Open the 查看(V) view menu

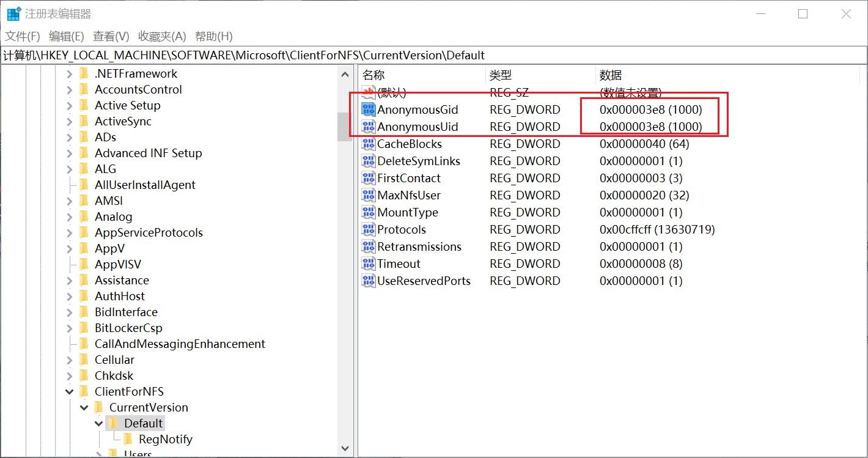coord(111,37)
